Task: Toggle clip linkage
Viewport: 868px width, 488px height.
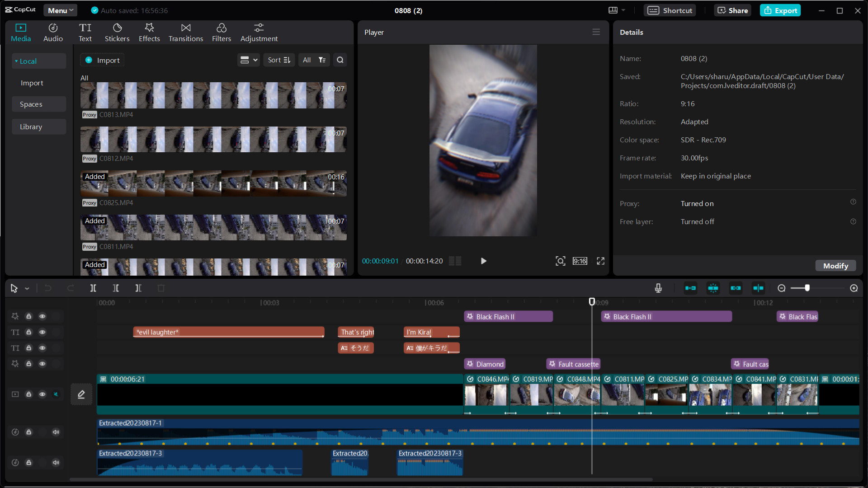Action: tap(736, 288)
